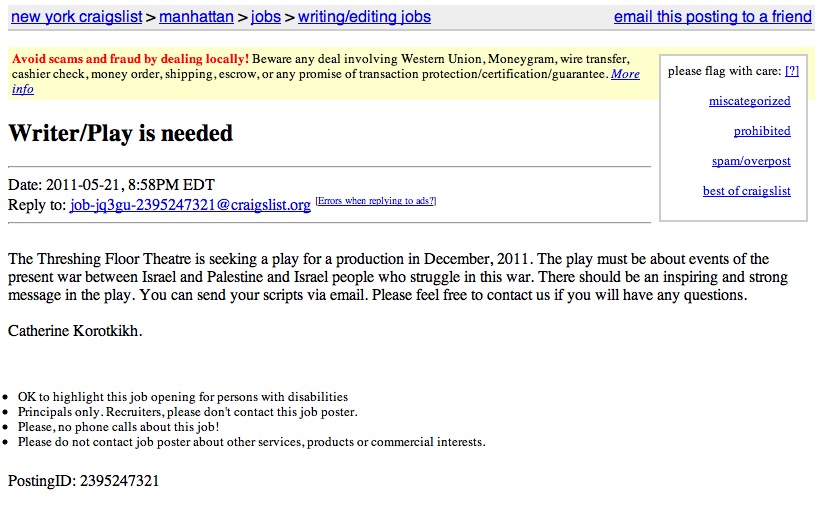Go to the manhattan breadcrumb link

(196, 17)
